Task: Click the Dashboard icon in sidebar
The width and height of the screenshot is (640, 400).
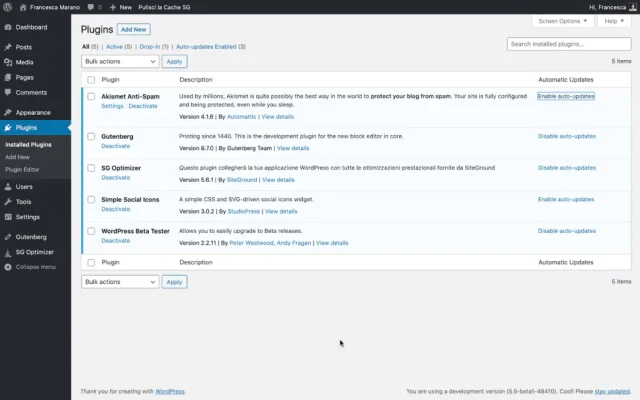Action: point(8,27)
